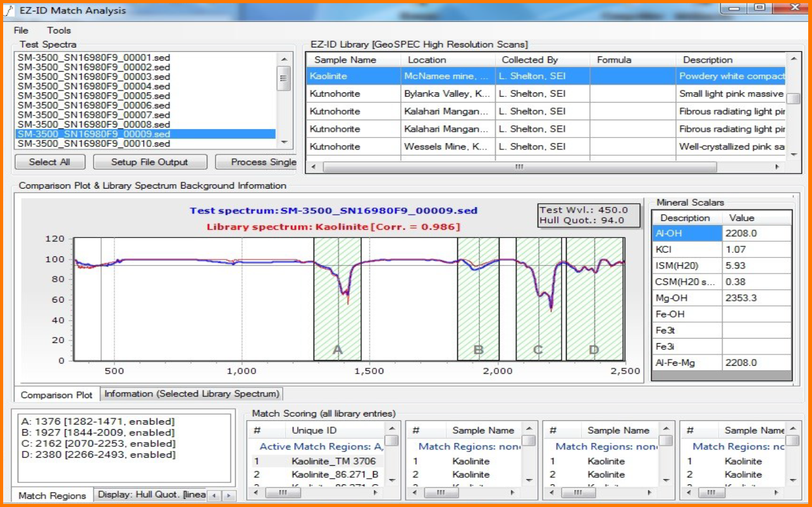Open the File menu

[x=21, y=30]
